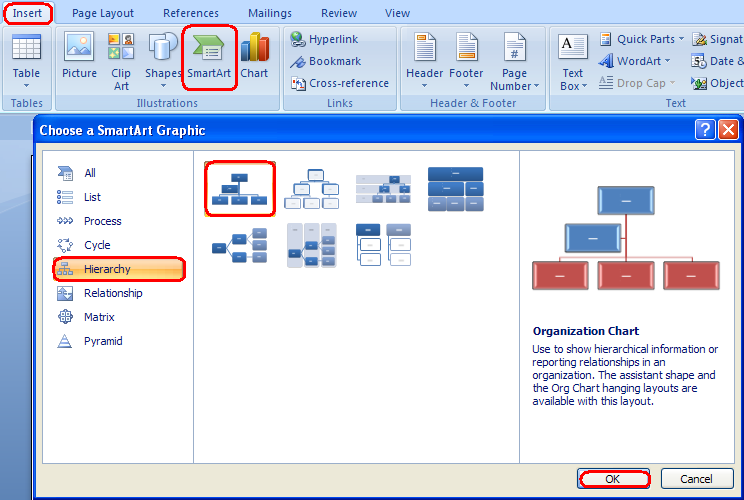The image size is (744, 500).
Task: Switch to the Page Layout tab
Action: 103,13
